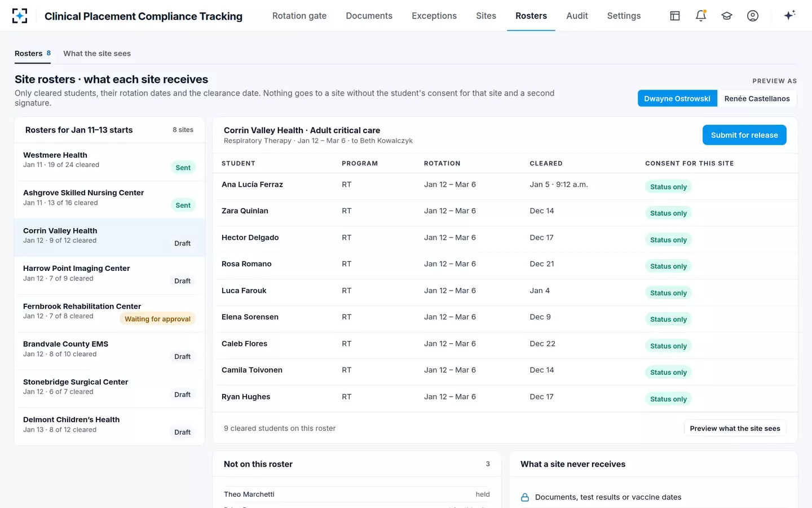
Task: Click Status only badge for Ryan Hughes
Action: pos(668,399)
